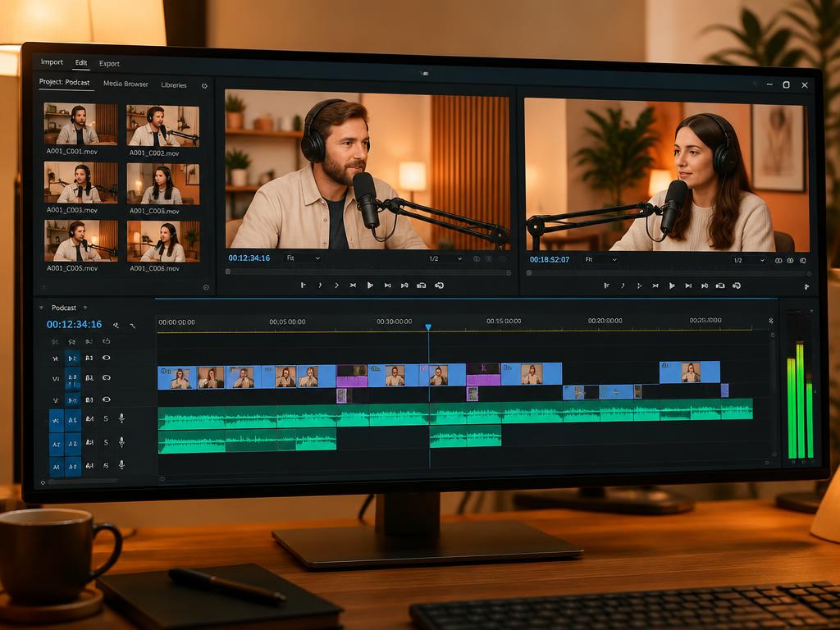Switch to the Edit workspace tab
840x630 pixels.
[81, 62]
